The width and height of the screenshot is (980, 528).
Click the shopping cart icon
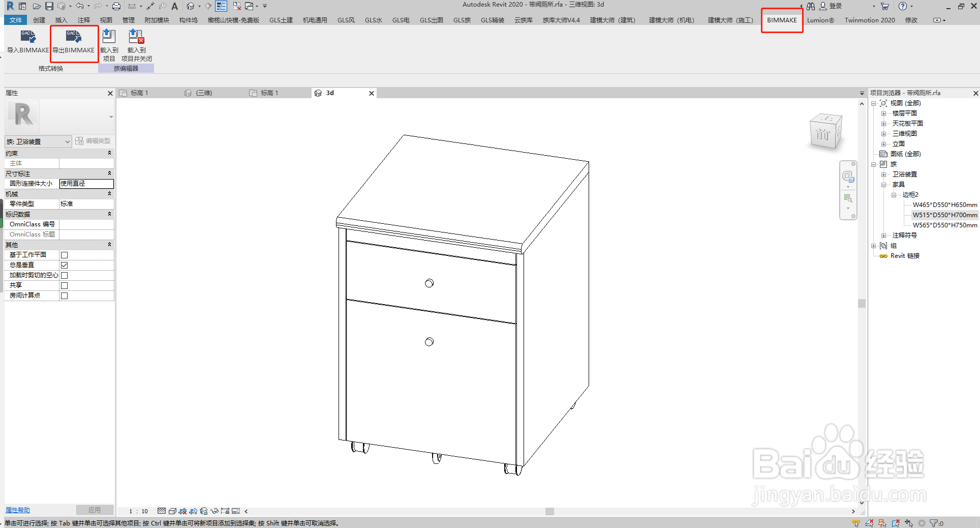click(885, 6)
